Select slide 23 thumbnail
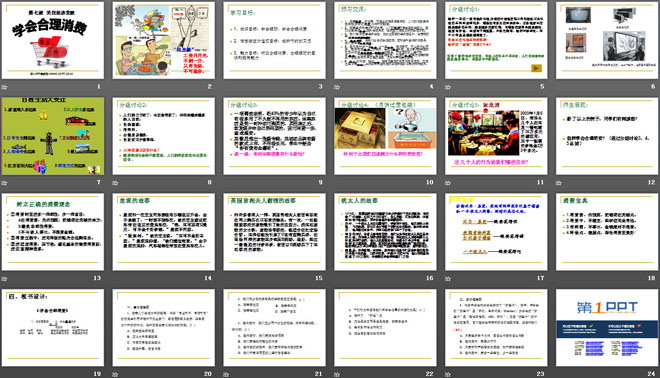Viewport: 660px width, 378px height. pos(496,327)
